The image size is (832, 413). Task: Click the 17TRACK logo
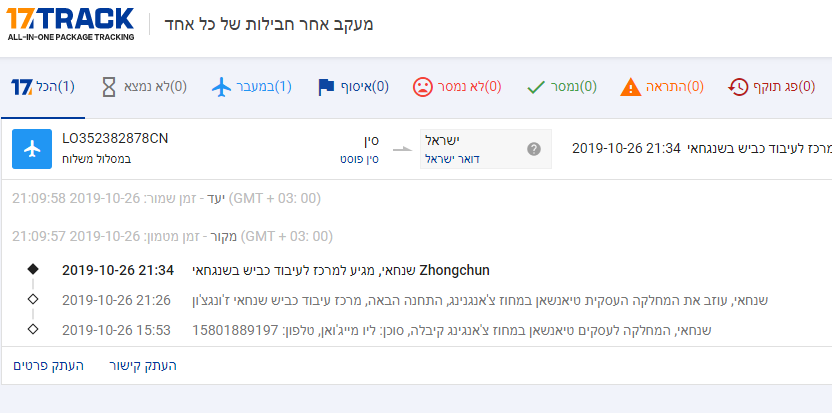coord(70,23)
